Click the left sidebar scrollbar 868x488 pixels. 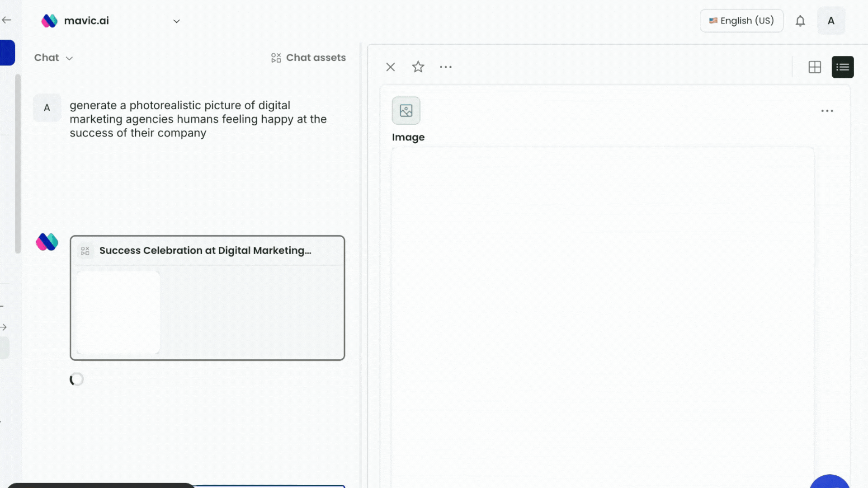point(18,164)
